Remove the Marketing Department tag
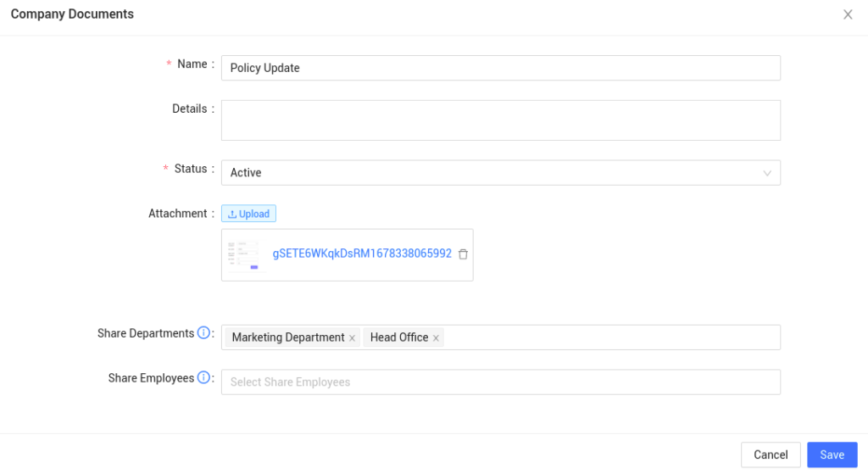 coord(352,338)
